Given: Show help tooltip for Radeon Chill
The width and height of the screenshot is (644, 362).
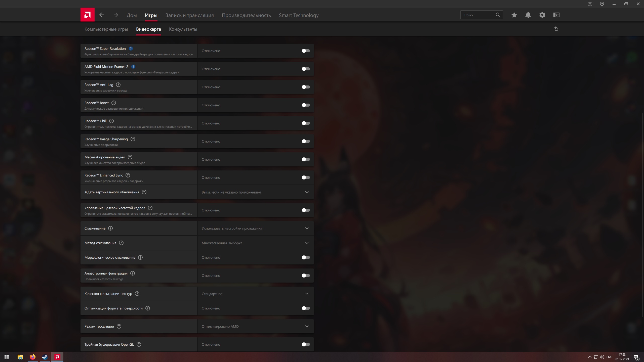Looking at the screenshot, I should pos(111,121).
